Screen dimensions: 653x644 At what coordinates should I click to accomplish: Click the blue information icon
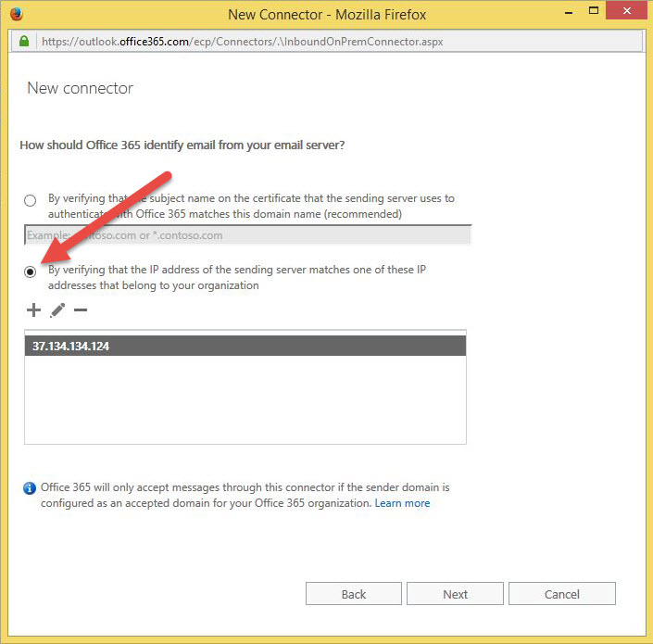coord(29,487)
